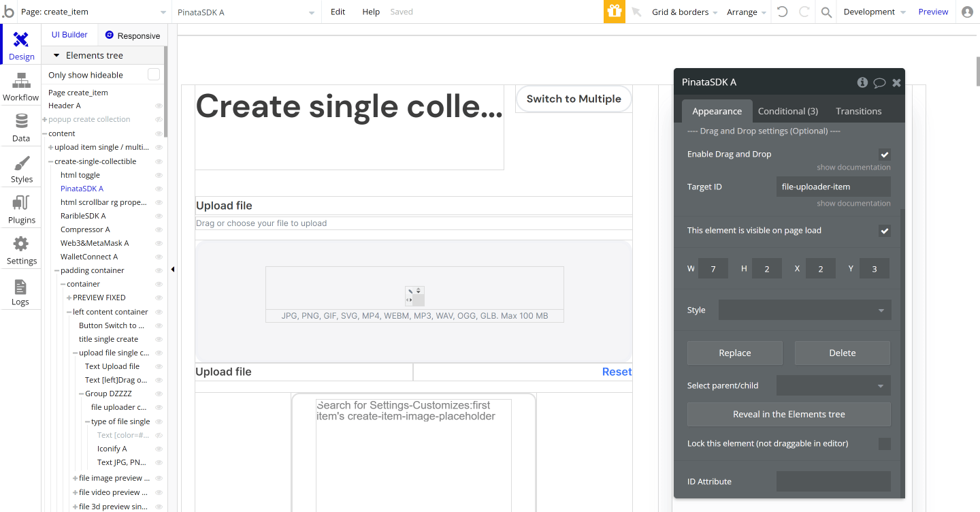Open element info via the i icon

862,82
